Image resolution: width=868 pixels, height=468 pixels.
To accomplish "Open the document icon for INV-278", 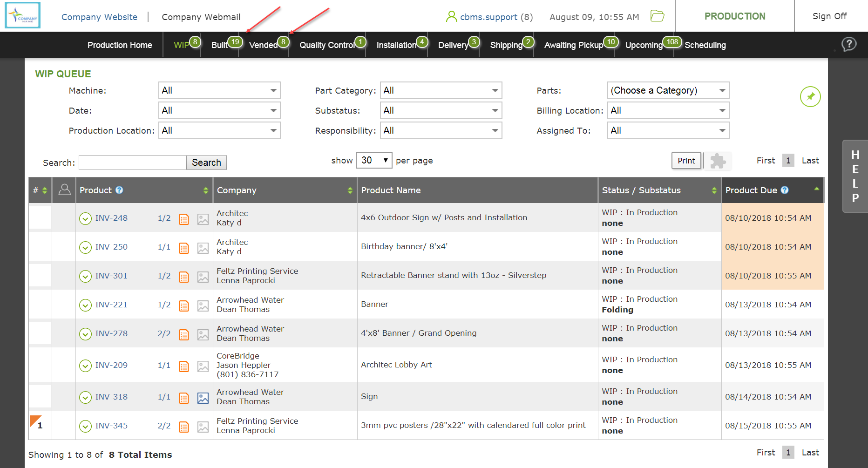I will pyautogui.click(x=184, y=334).
